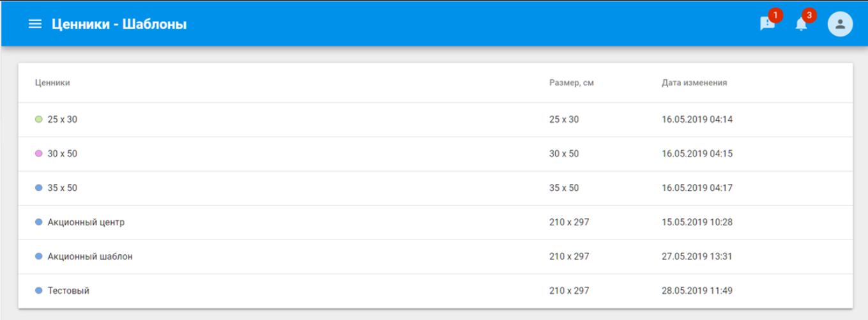Click the Ценники - Шаблоны page title
868x320 pixels.
[119, 24]
